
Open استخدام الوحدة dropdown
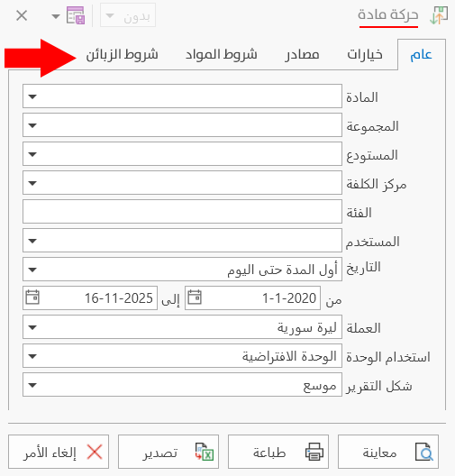pyautogui.click(x=182, y=356)
